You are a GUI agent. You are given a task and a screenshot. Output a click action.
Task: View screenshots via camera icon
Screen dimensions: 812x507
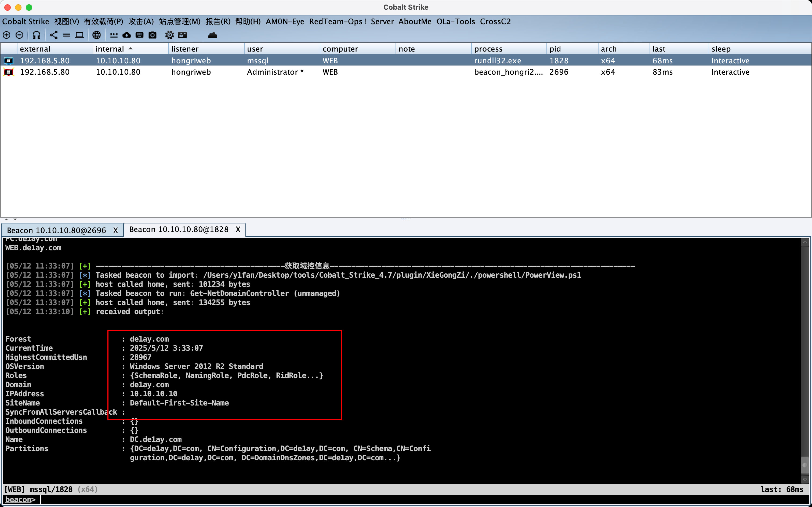pos(153,35)
